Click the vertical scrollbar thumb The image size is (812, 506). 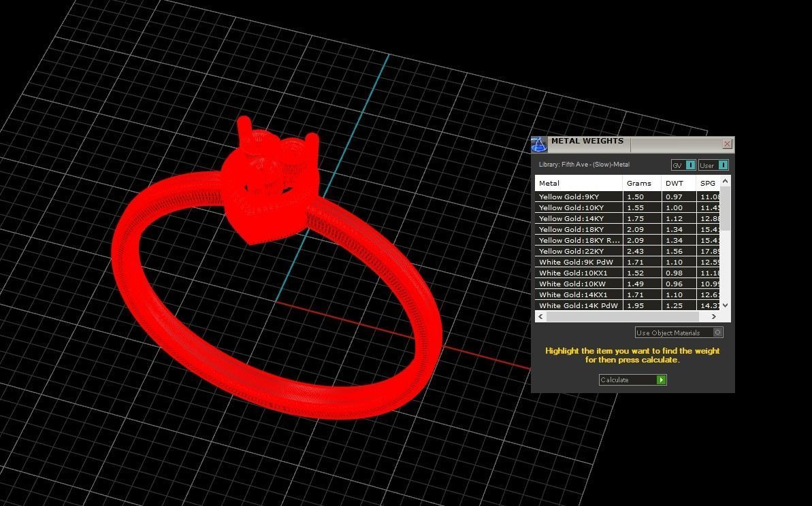pos(725,209)
